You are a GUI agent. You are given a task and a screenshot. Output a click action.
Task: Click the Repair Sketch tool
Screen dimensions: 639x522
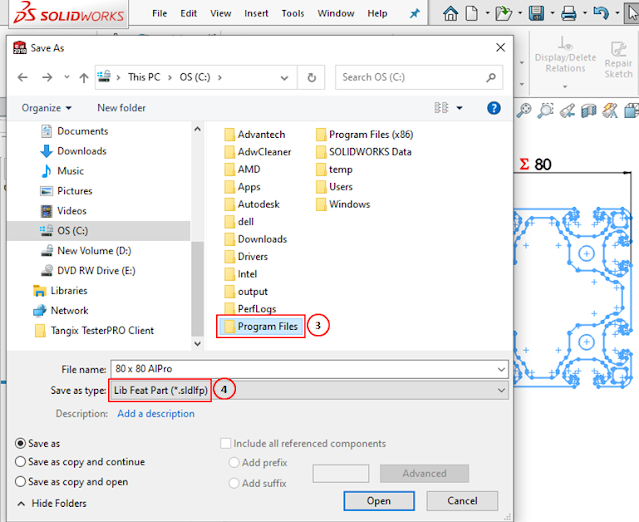coord(619,59)
